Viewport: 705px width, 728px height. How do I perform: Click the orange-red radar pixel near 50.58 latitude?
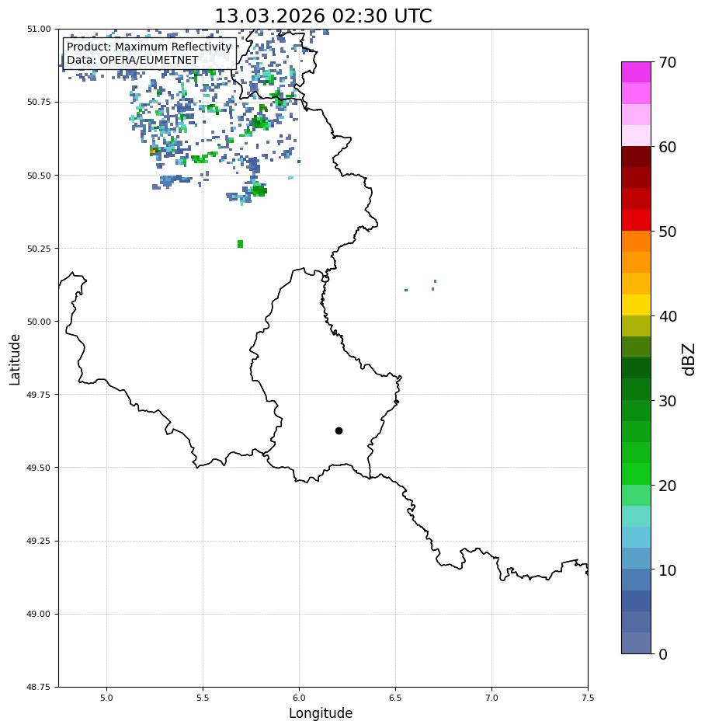pyautogui.click(x=153, y=151)
